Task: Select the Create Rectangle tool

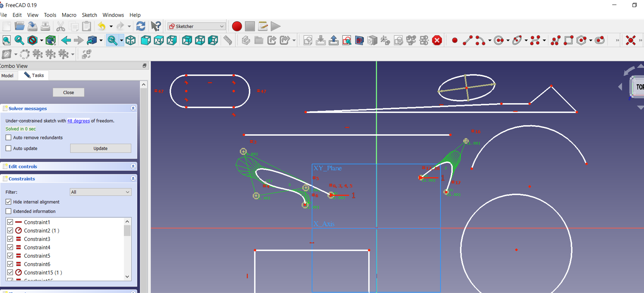Action: pos(568,40)
